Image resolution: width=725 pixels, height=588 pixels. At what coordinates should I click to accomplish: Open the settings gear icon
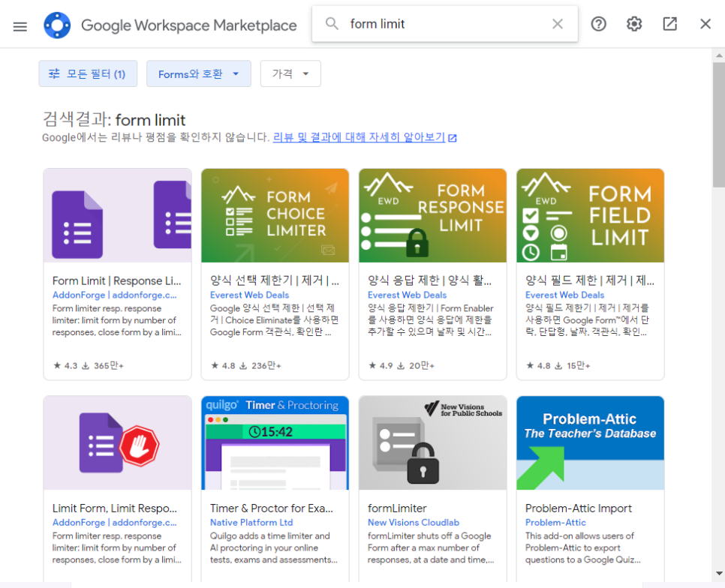[634, 24]
